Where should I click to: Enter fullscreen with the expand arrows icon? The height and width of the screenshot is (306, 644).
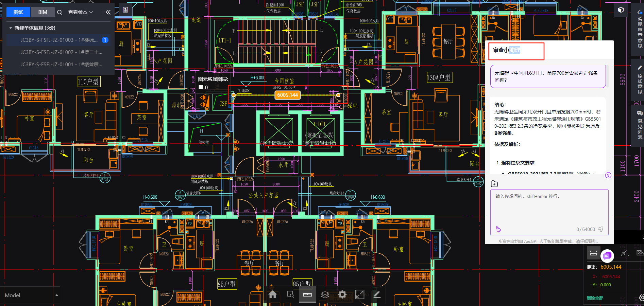coord(360,294)
